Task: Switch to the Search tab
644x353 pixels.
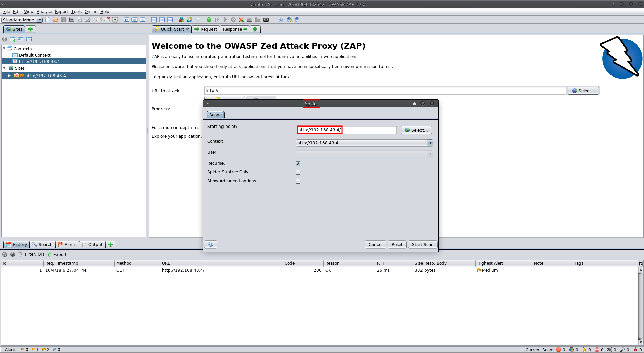Action: tap(42, 244)
